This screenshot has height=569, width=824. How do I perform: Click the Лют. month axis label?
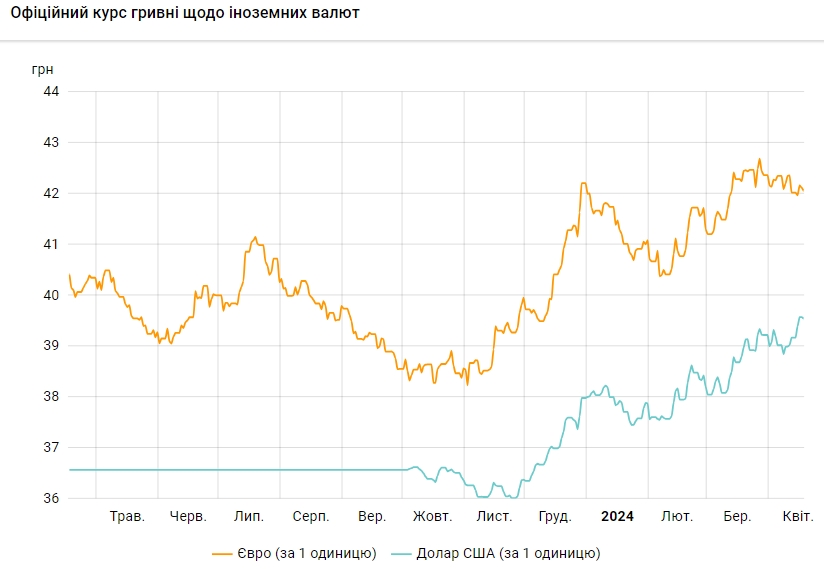[677, 517]
